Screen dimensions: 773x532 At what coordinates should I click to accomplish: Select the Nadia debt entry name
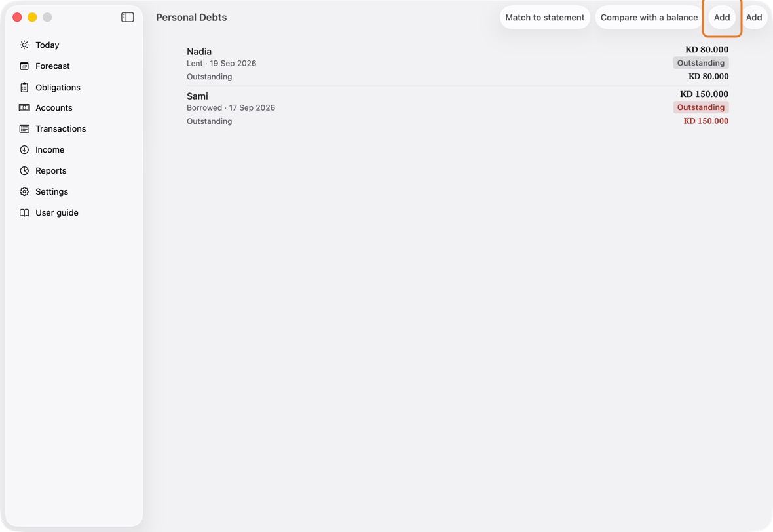coord(199,52)
